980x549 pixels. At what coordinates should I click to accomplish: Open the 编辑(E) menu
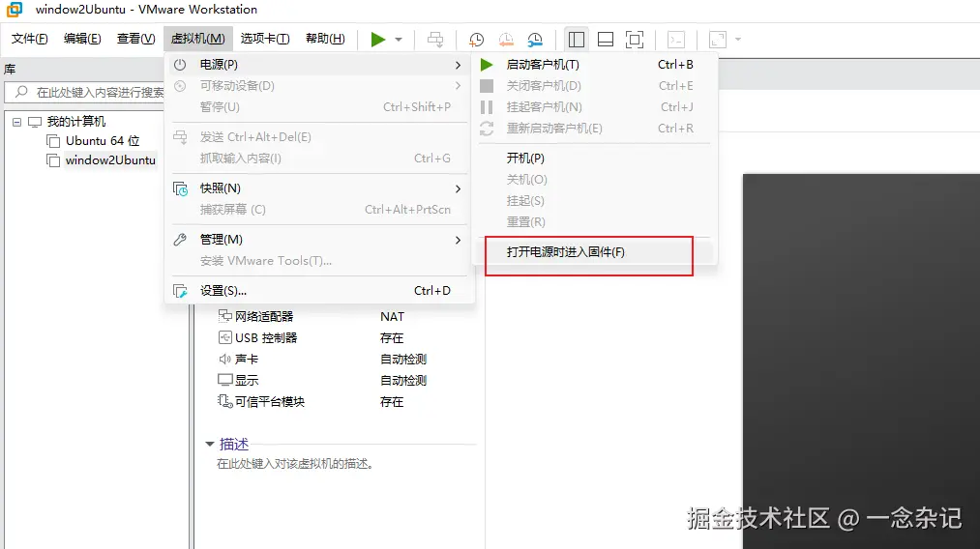pos(82,39)
